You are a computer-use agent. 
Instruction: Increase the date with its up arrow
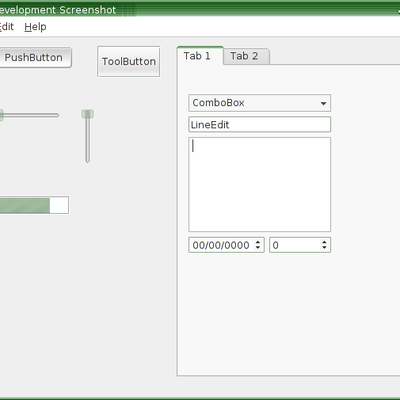point(258,242)
